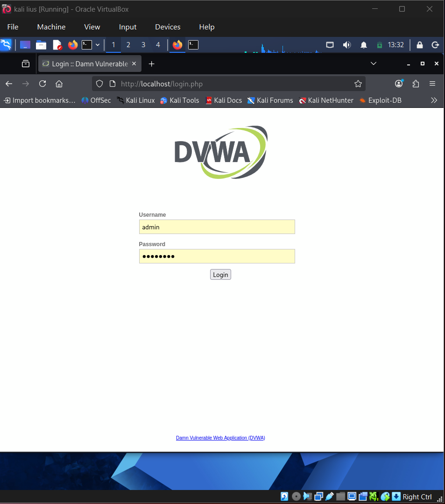Screen dimensions: 445x504
Task: Click the 13:32 clock
Action: tap(396, 45)
